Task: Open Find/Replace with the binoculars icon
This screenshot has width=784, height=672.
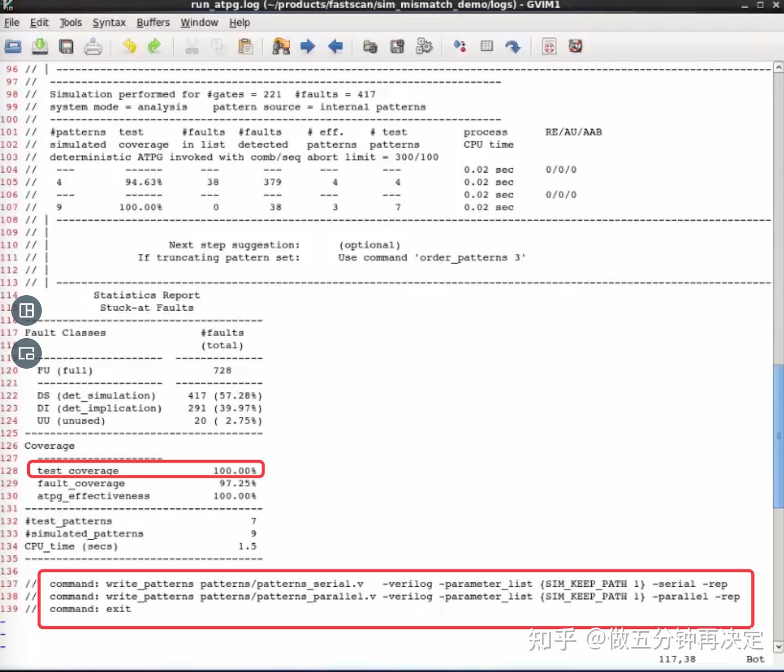Action: pos(281,47)
